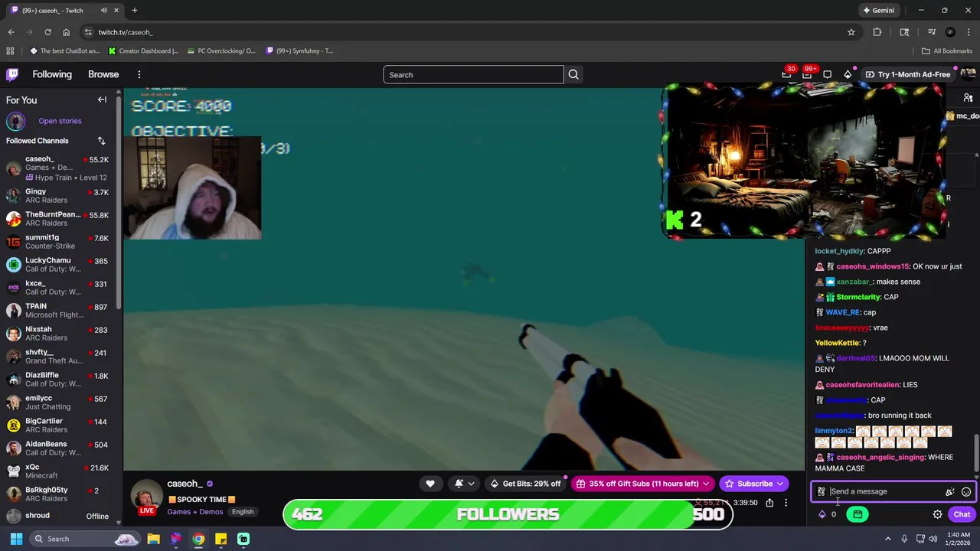Open Gingy channel in the sidebar
The width and height of the screenshot is (980, 551).
pyautogui.click(x=59, y=196)
